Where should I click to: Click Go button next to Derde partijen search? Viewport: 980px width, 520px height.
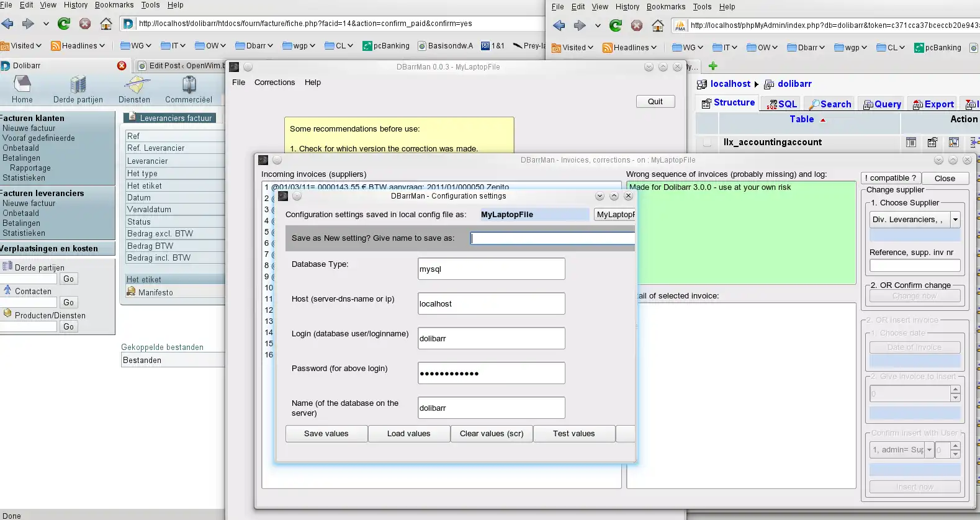tap(68, 279)
